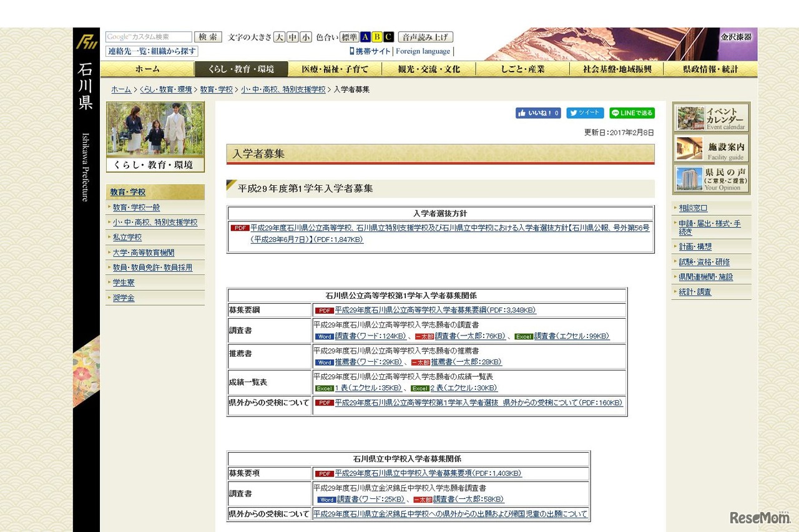
Task: Share the page via LINEで送る
Action: [x=632, y=113]
